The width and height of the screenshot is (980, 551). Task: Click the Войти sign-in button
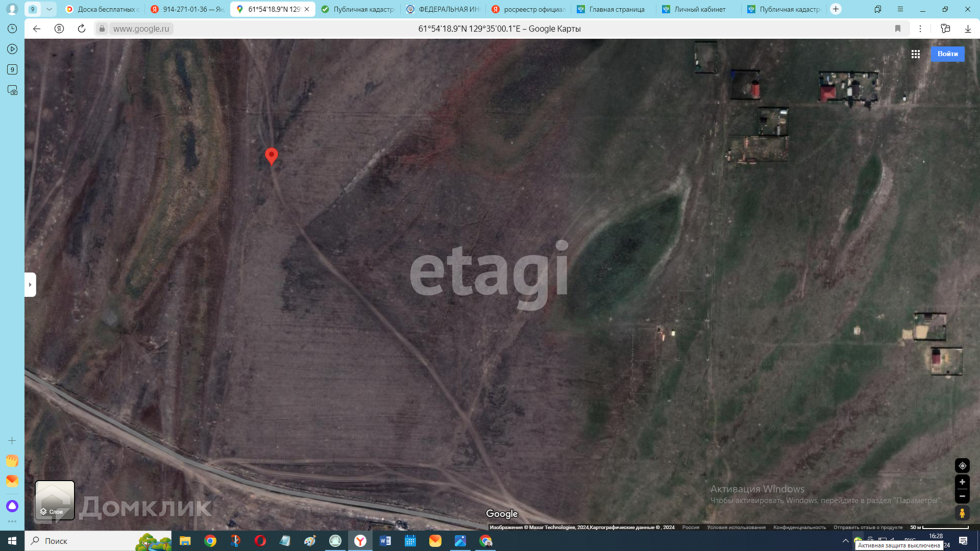coord(947,54)
